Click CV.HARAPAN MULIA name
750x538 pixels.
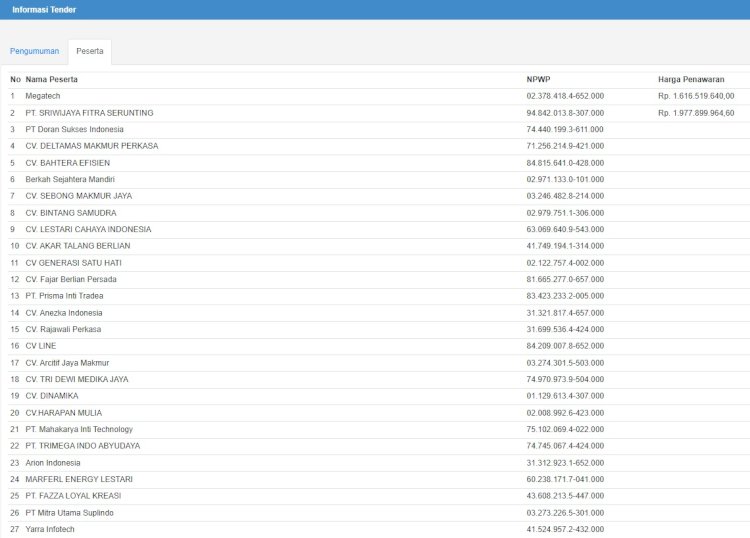click(x=64, y=413)
